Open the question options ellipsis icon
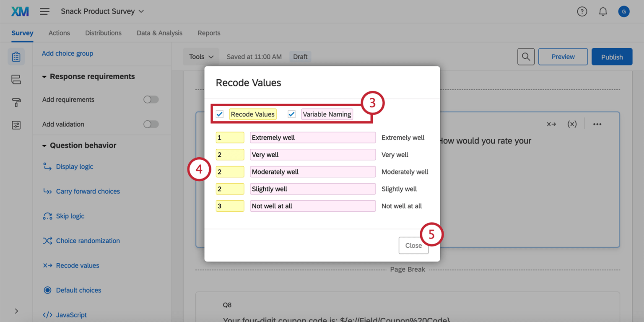The height and width of the screenshot is (322, 644). [597, 123]
